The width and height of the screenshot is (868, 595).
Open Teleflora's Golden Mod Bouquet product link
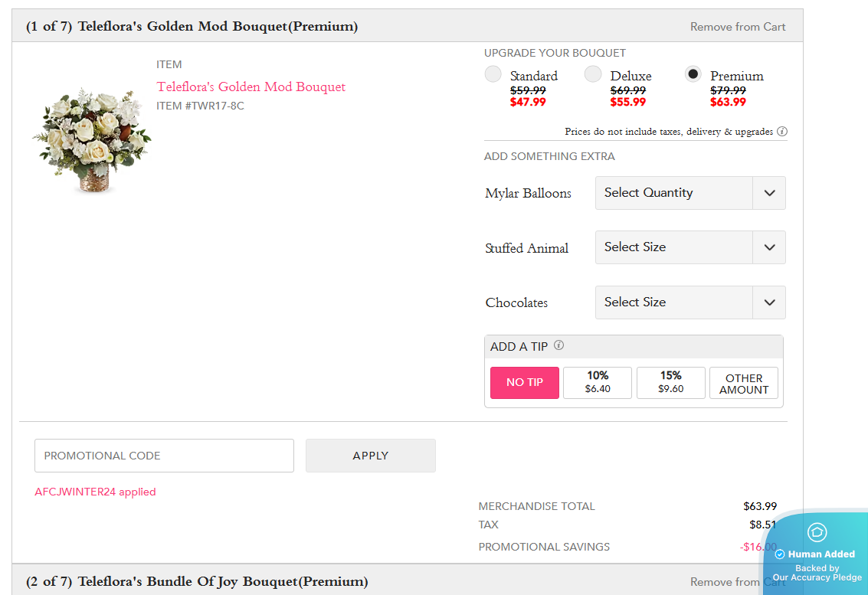pos(251,87)
